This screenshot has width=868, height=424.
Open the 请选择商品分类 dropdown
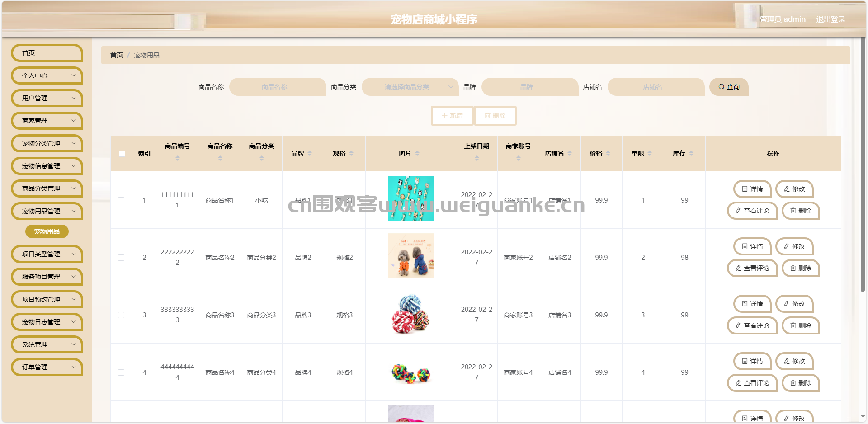(410, 87)
